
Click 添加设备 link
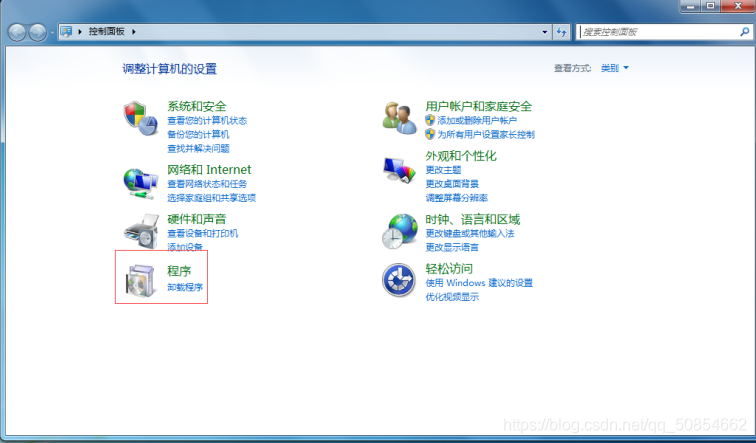185,247
